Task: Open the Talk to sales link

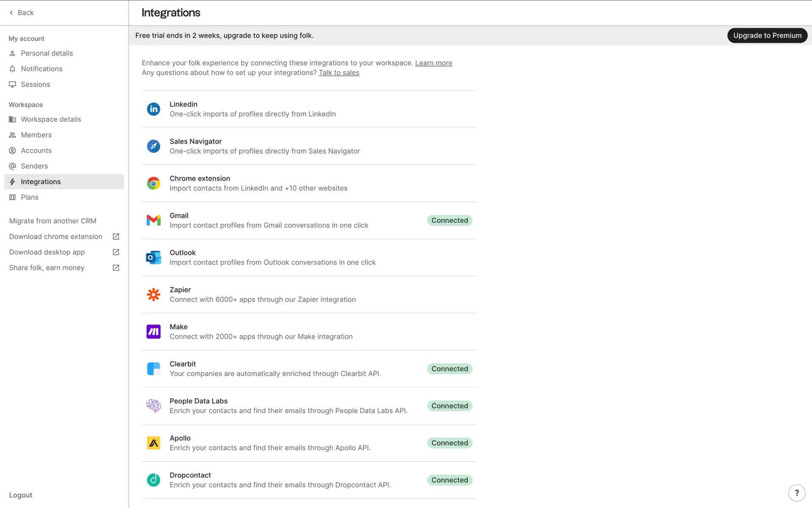Action: tap(339, 73)
